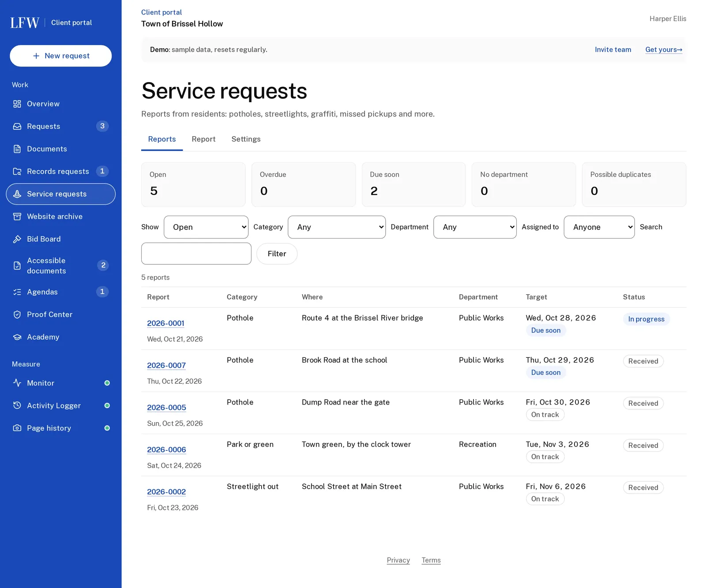Viewport: 706px width, 588px height.
Task: Click the Requests inbox icon
Action: (x=17, y=126)
